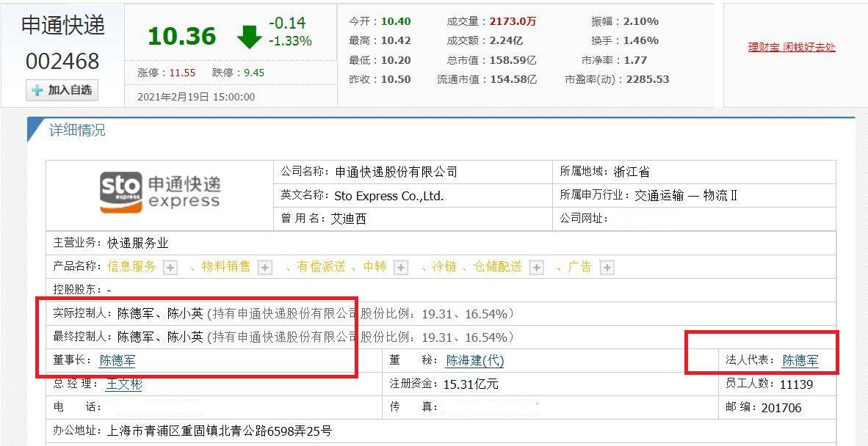Click the former name 艾迪西

(x=348, y=219)
